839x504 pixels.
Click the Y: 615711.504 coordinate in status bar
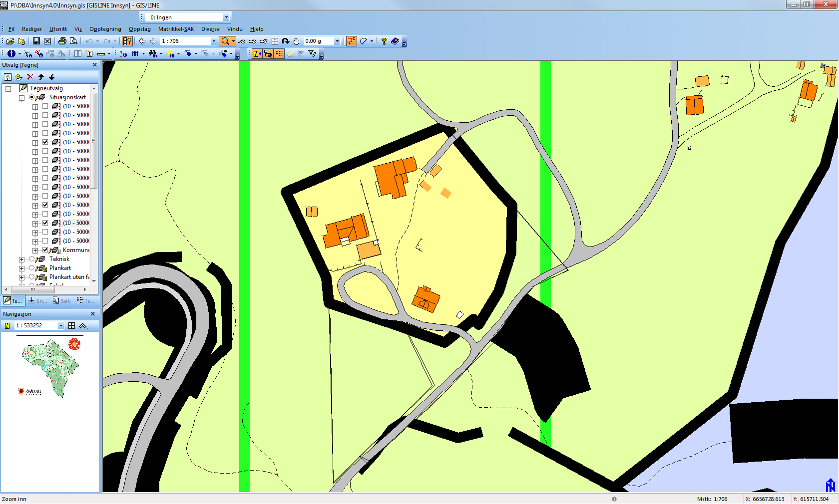[x=811, y=499]
